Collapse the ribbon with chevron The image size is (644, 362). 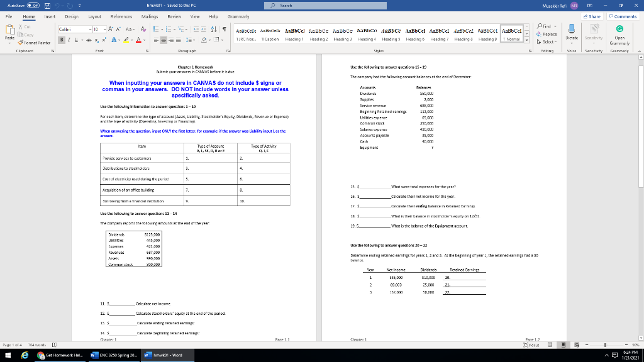pyautogui.click(x=640, y=51)
